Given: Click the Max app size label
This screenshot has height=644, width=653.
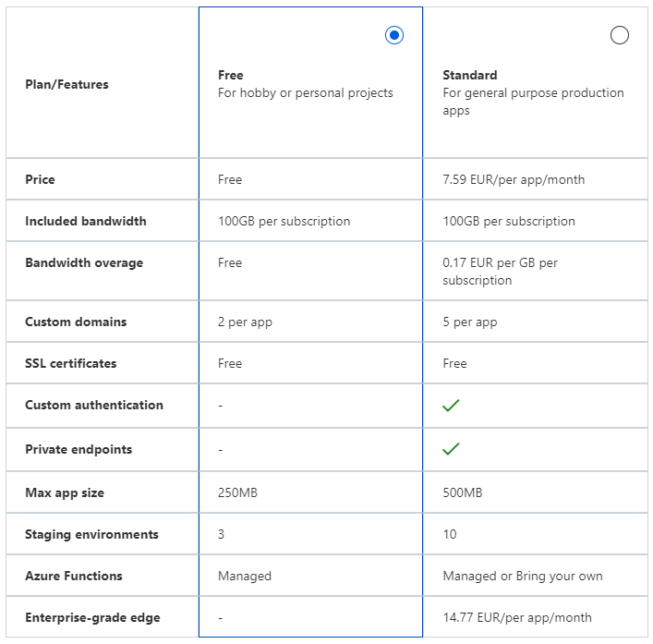Looking at the screenshot, I should (x=65, y=492).
